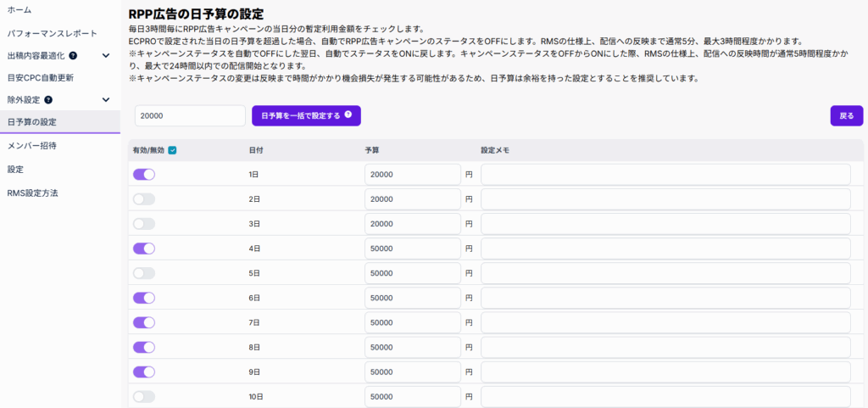The image size is (868, 408).
Task: Enable the toggle for 10日
Action: (144, 396)
